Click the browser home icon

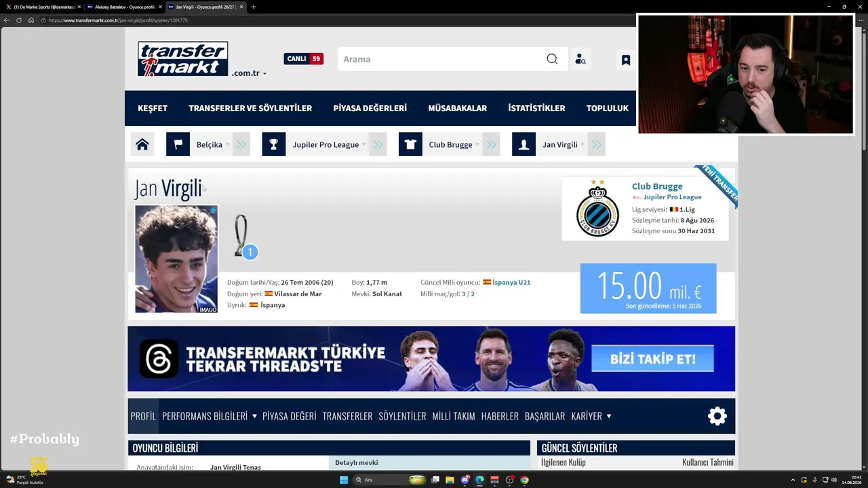pos(31,20)
